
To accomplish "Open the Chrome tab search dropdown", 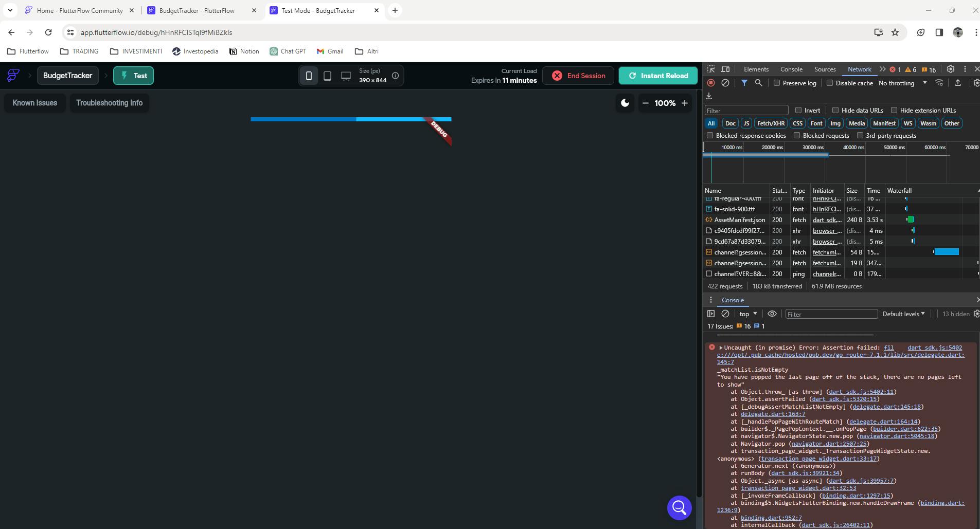I will pos(10,10).
